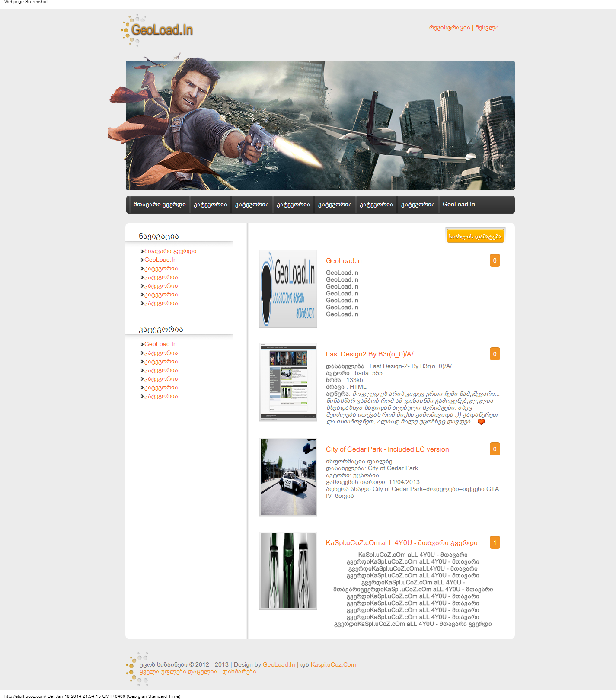Click comment count badge of GeoLoad.In post
The height and width of the screenshot is (699, 616).
coord(495,260)
